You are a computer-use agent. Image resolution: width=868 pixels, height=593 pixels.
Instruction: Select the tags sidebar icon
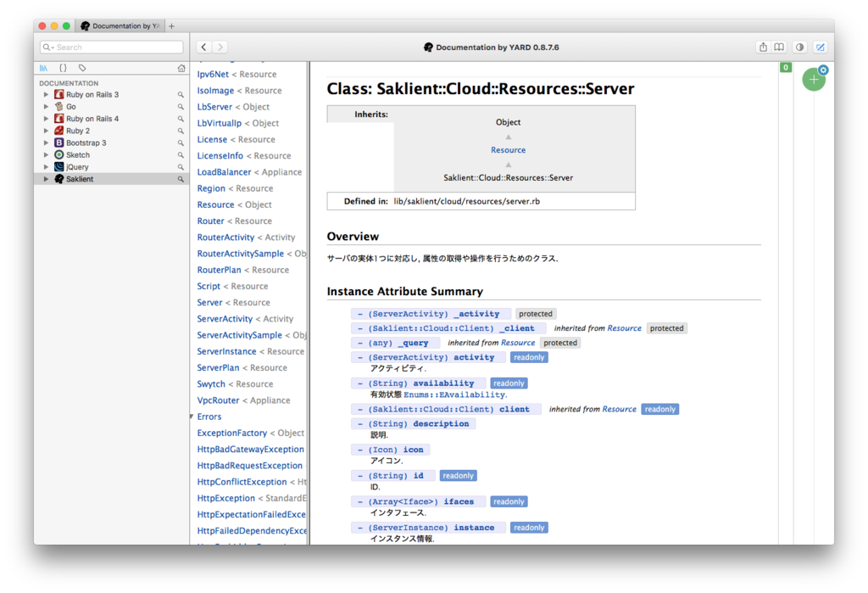pos(82,68)
